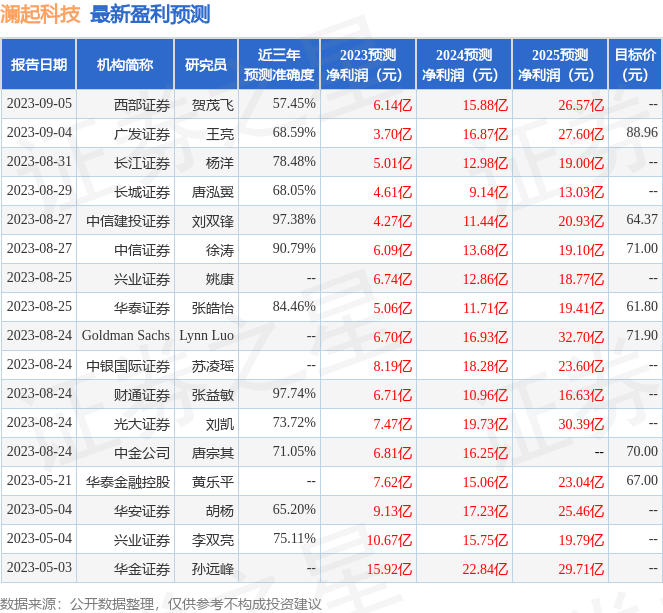Click the 报告日期 column header

38,64
